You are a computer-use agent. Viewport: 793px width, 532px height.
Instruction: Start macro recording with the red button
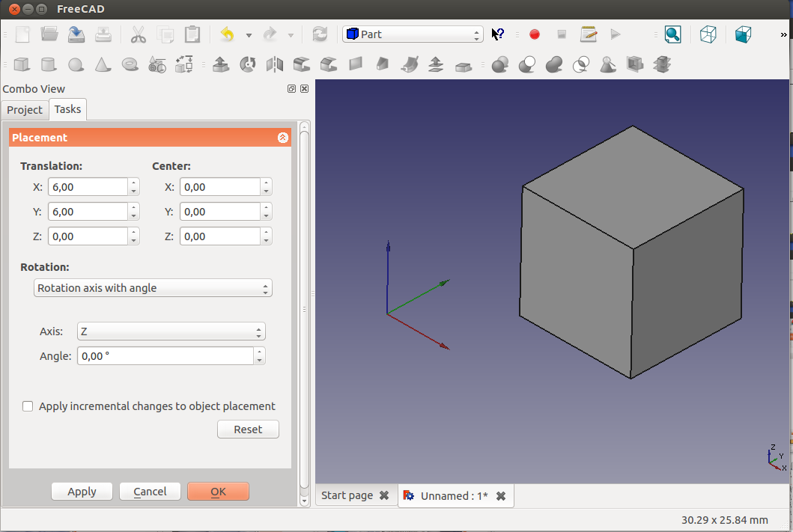535,34
